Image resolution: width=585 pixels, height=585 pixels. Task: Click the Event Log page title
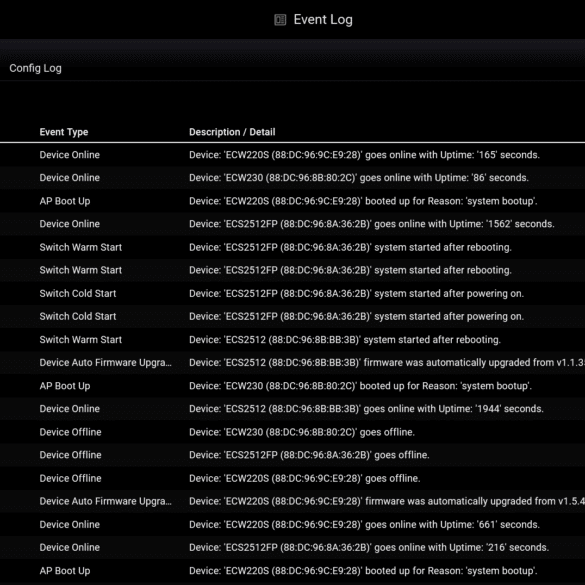pos(323,20)
